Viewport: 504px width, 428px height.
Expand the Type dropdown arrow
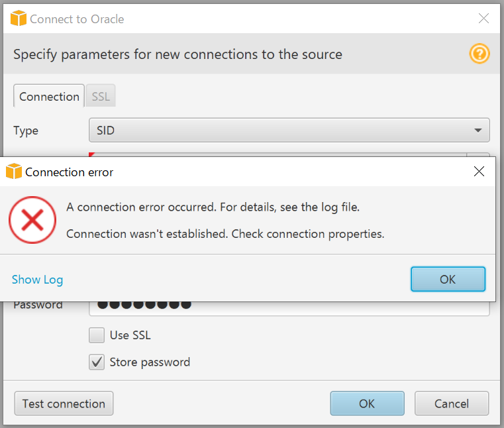478,131
